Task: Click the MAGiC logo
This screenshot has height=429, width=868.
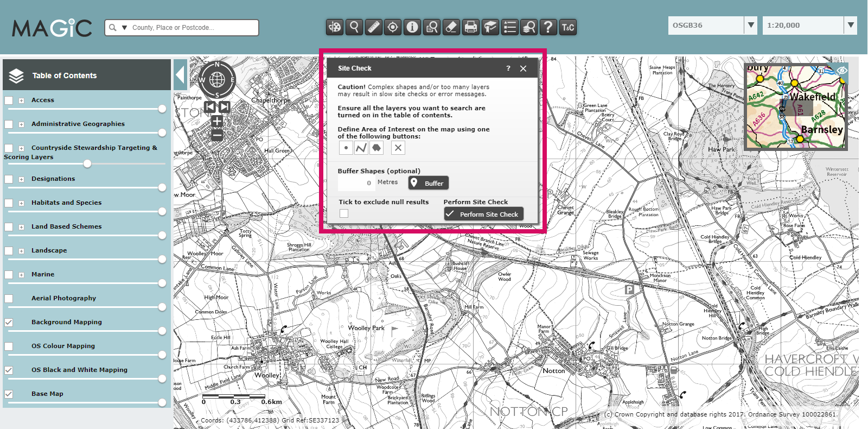Action: (x=52, y=28)
